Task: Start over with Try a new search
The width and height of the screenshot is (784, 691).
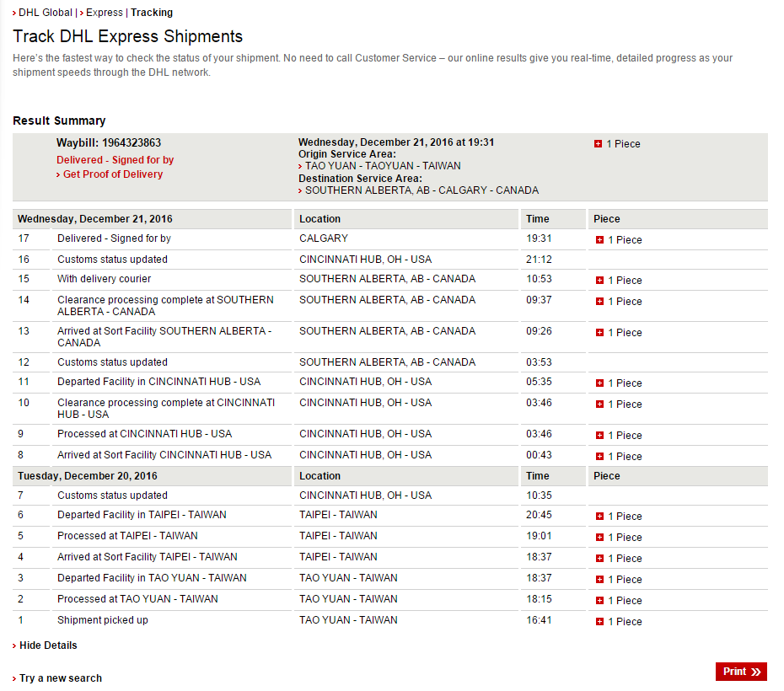Action: click(x=61, y=678)
